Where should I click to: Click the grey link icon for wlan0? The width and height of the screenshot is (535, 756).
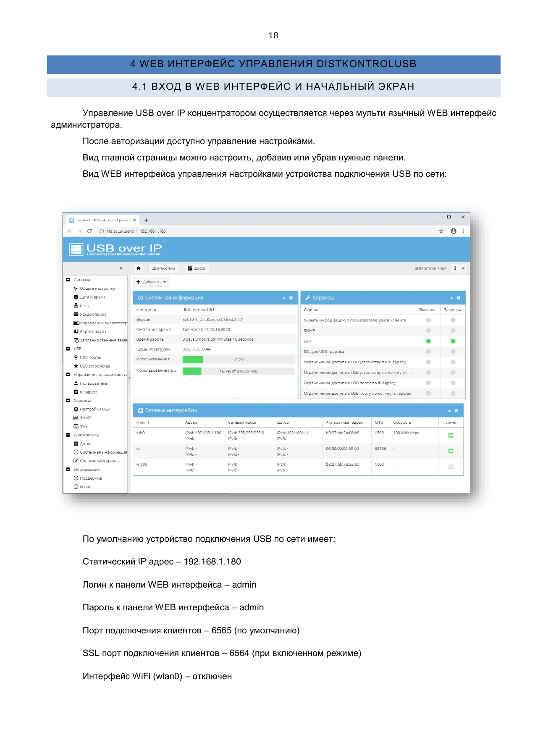pos(451,467)
